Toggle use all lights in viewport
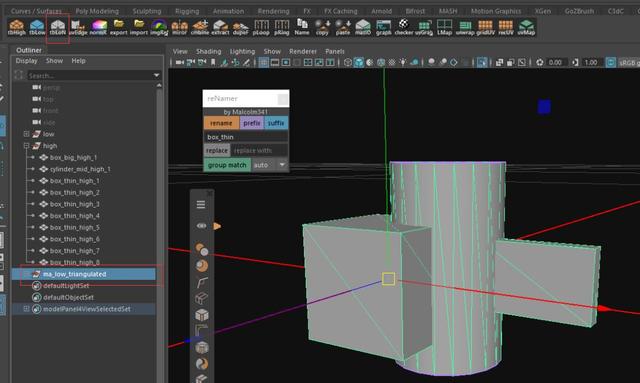The width and height of the screenshot is (640, 383). click(x=403, y=62)
